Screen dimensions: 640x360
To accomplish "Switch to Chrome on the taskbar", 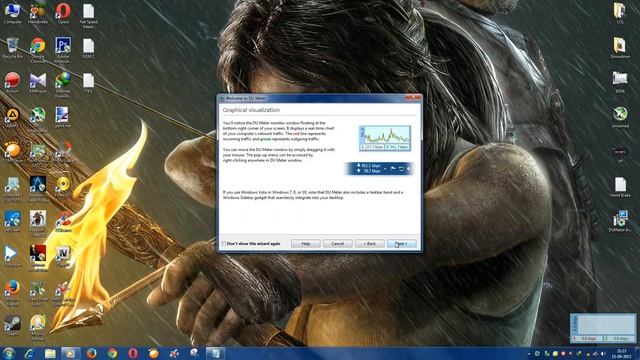I will click(x=112, y=353).
